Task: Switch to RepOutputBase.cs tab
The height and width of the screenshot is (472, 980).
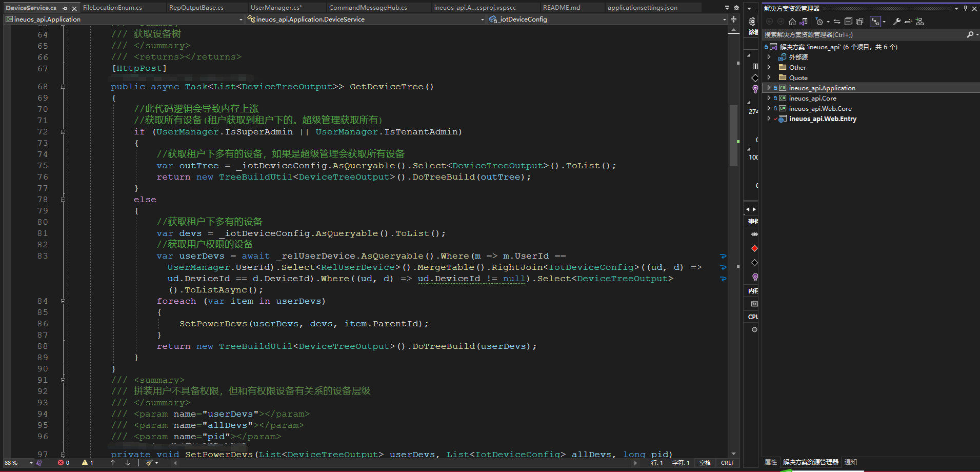Action: click(x=196, y=8)
